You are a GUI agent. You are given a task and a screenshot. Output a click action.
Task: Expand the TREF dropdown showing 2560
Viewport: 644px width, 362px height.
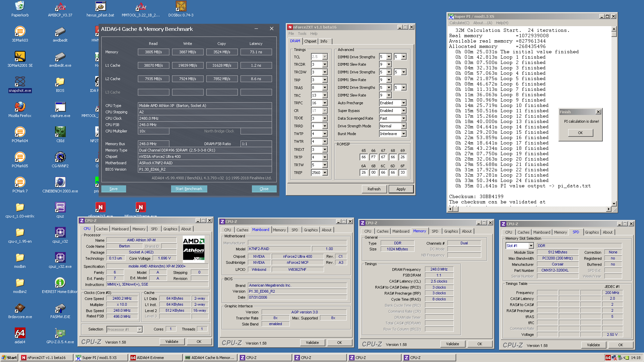pos(325,173)
